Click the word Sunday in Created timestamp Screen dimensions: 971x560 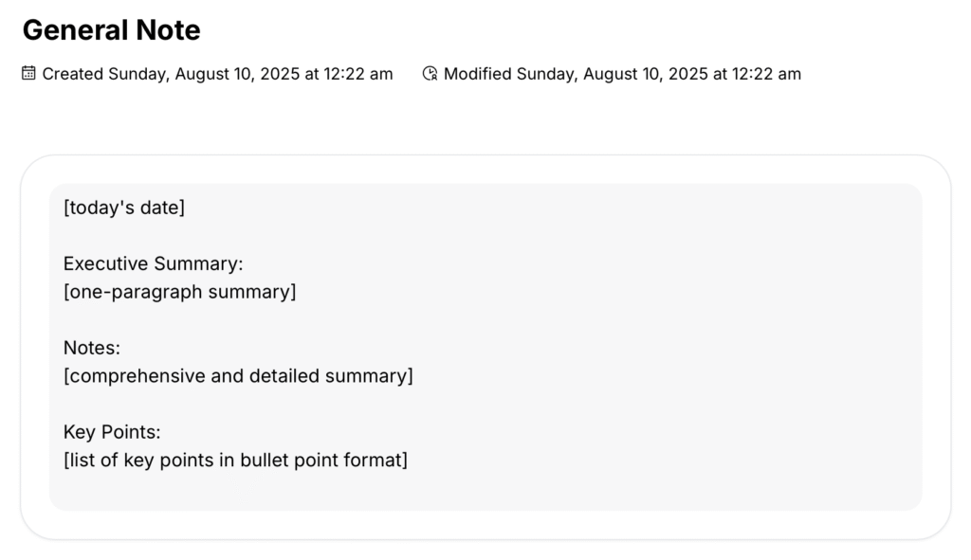coord(139,73)
